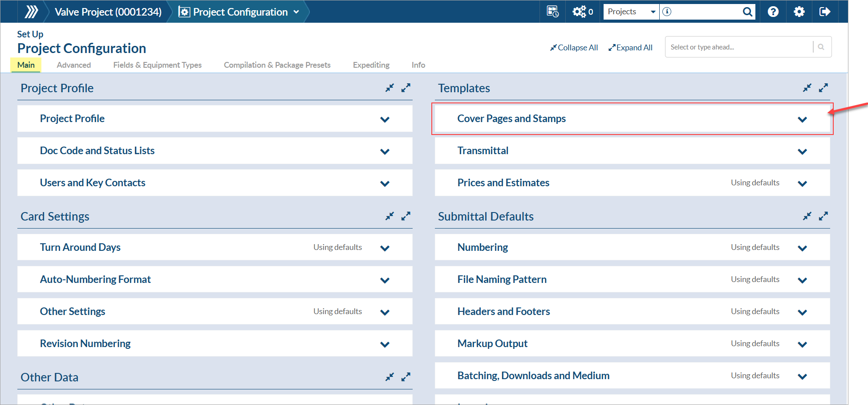Switch to the Advanced tab
868x405 pixels.
pos(74,65)
